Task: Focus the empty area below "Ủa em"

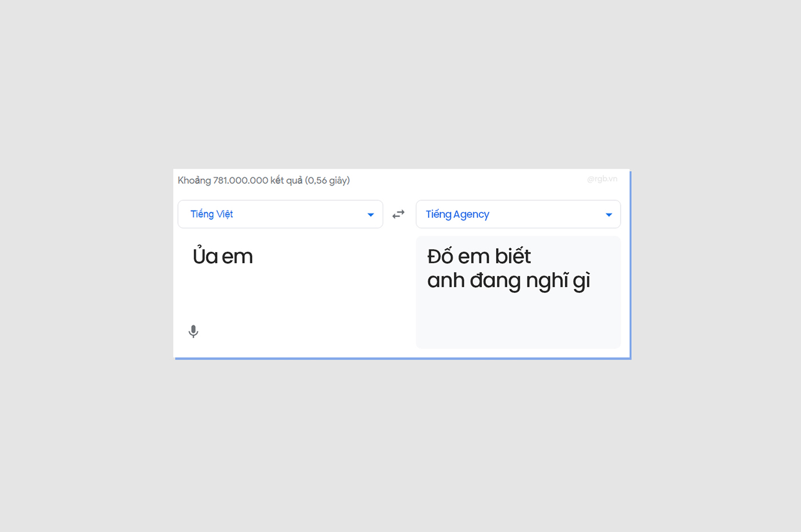Action: 286,297
